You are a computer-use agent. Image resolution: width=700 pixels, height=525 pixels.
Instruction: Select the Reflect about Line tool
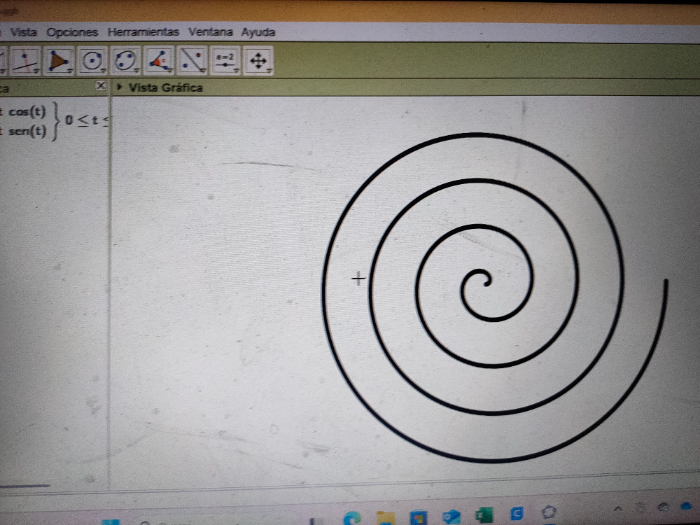pyautogui.click(x=192, y=61)
